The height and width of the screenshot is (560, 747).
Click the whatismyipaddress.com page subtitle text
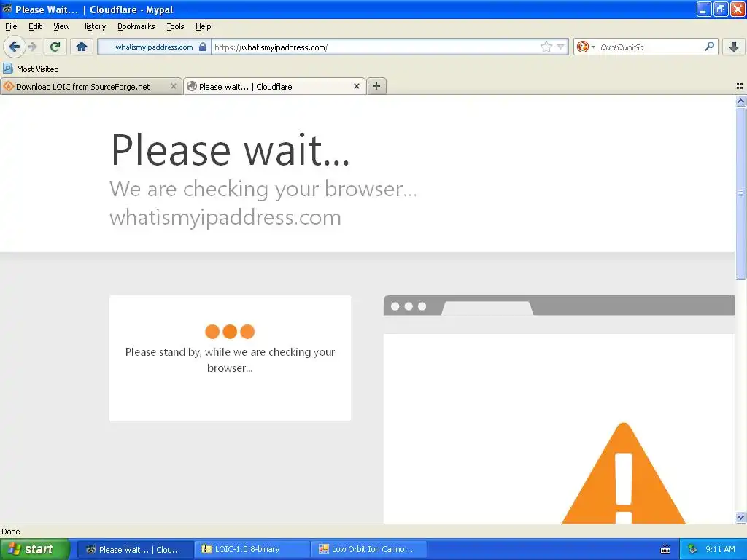point(225,217)
